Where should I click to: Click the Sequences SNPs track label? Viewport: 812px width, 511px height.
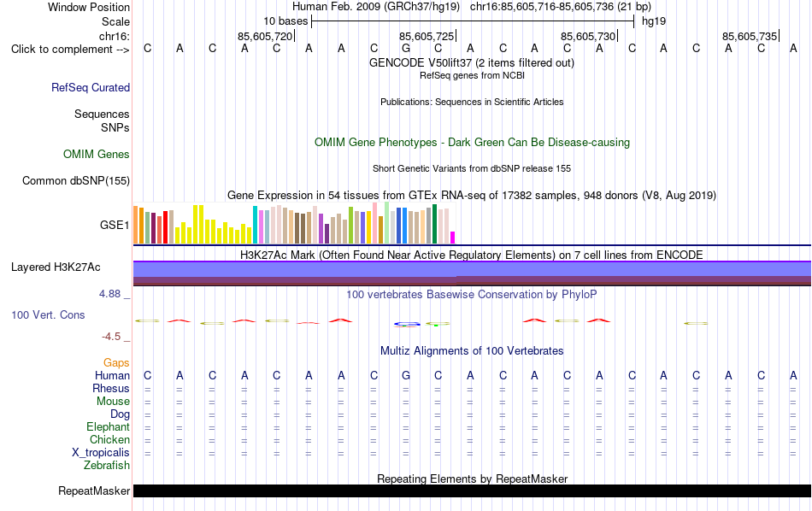coord(102,120)
